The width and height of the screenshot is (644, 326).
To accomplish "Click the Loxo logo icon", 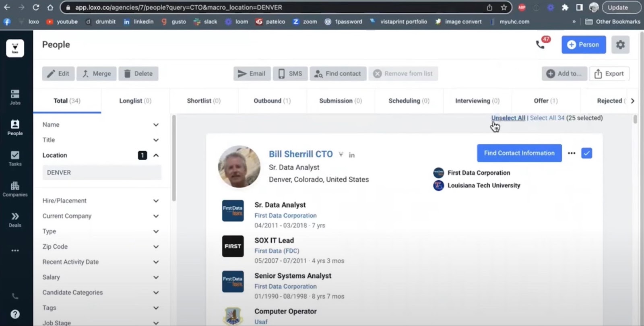I will [15, 48].
